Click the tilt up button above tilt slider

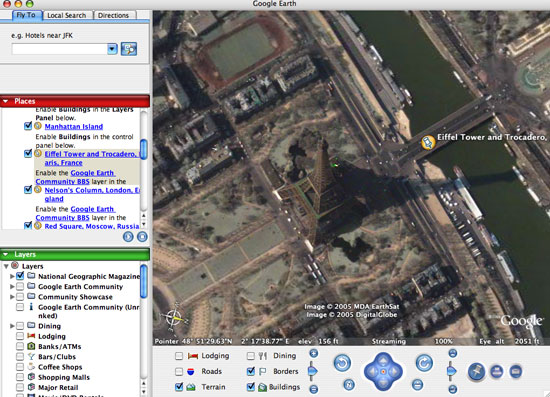click(x=453, y=353)
